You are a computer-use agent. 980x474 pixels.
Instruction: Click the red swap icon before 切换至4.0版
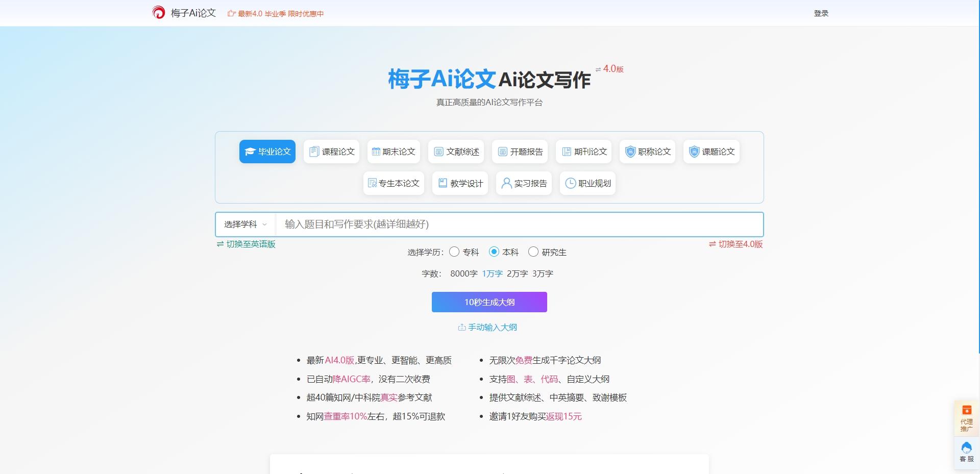pos(712,244)
